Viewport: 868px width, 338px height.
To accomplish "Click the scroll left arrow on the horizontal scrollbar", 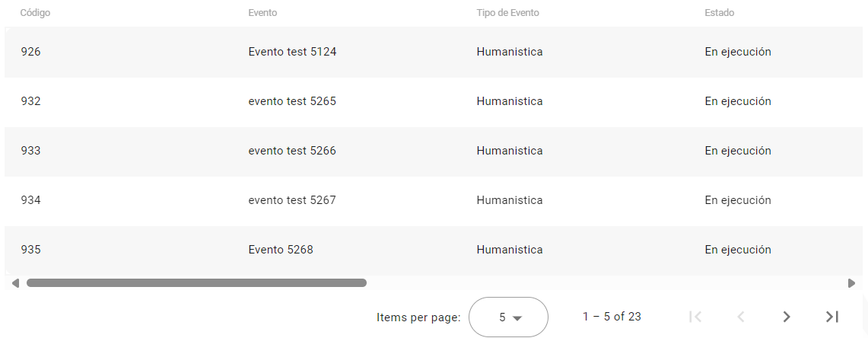I will [15, 283].
